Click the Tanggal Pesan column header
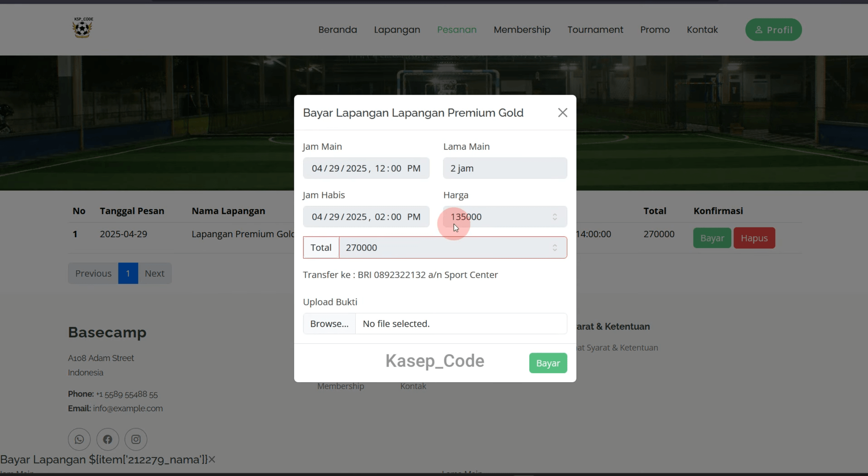The image size is (868, 476). [x=132, y=211]
